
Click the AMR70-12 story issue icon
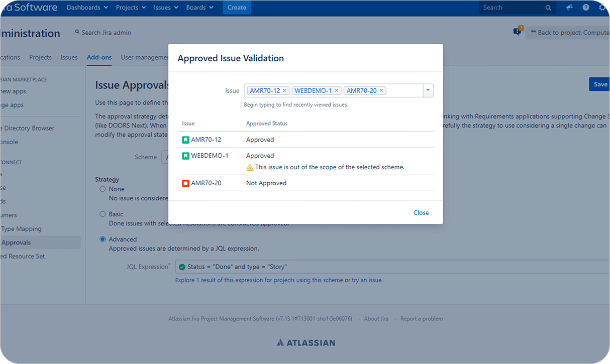(x=185, y=140)
